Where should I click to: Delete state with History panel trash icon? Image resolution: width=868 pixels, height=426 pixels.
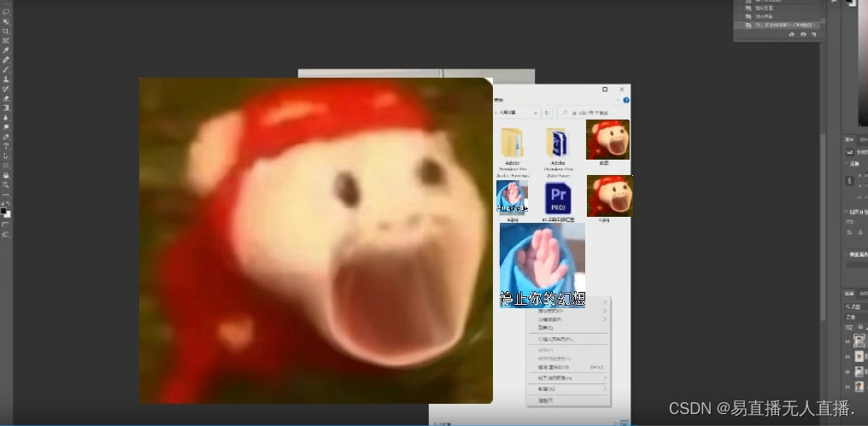(813, 34)
